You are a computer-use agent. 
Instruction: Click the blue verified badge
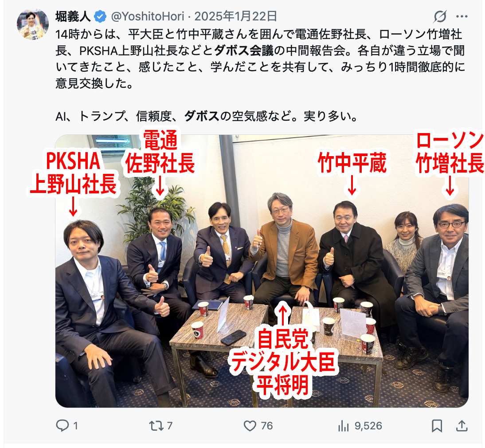tap(100, 16)
